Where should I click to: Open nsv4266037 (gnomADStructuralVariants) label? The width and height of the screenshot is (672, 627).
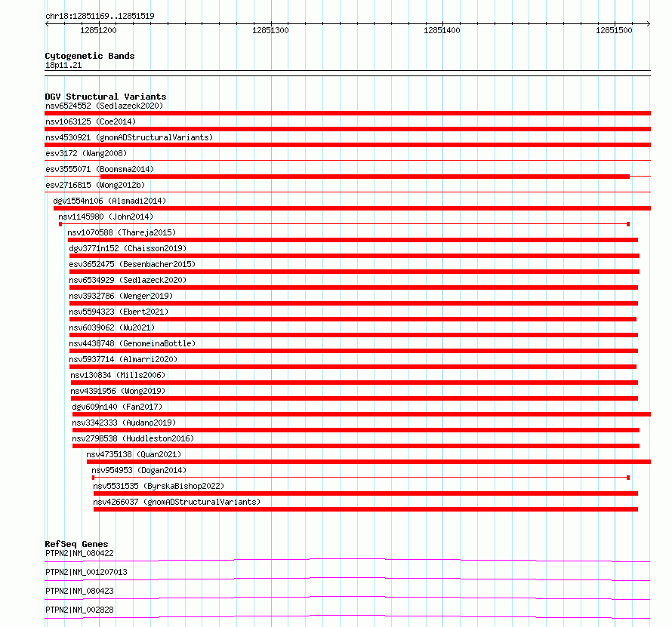tap(177, 502)
